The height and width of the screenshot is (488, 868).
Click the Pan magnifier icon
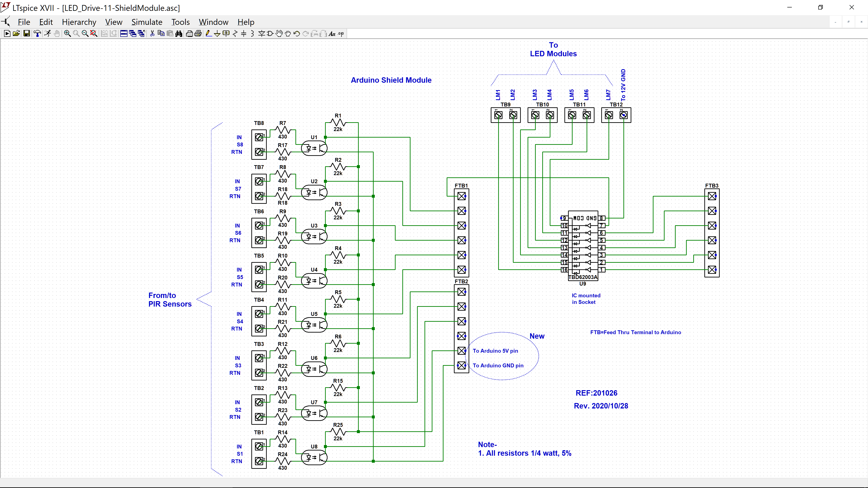coord(76,33)
